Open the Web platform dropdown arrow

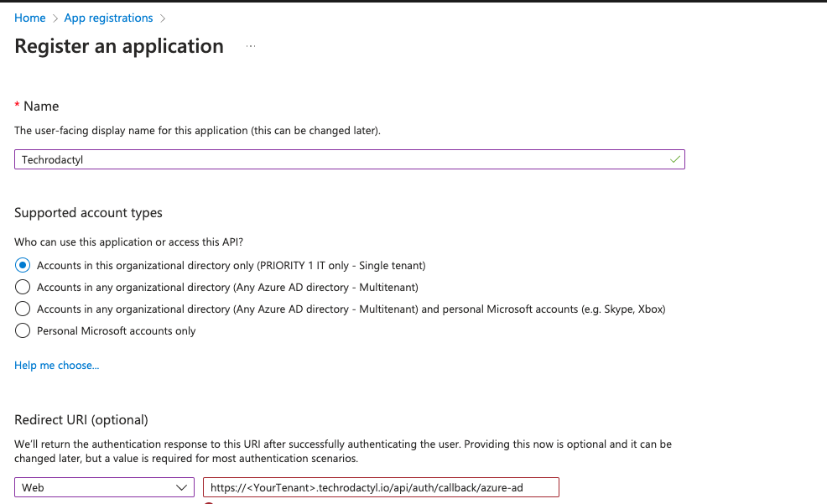[x=181, y=486]
